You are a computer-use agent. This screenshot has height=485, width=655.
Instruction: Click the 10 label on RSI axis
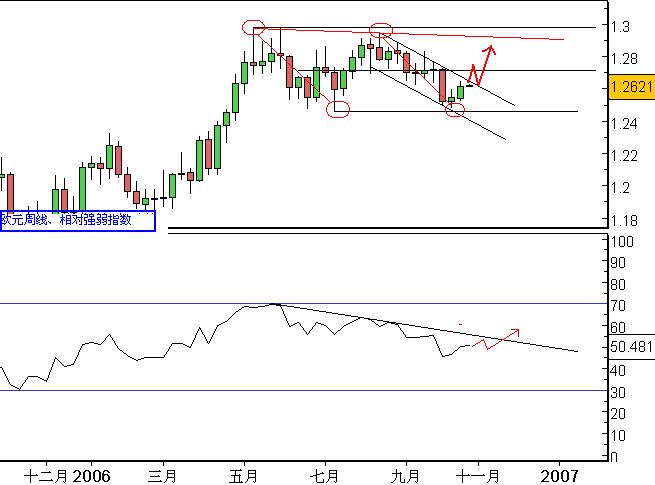pos(618,435)
